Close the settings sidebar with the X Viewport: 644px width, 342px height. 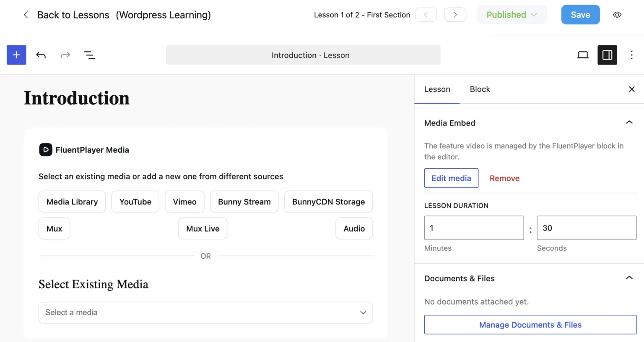click(631, 89)
